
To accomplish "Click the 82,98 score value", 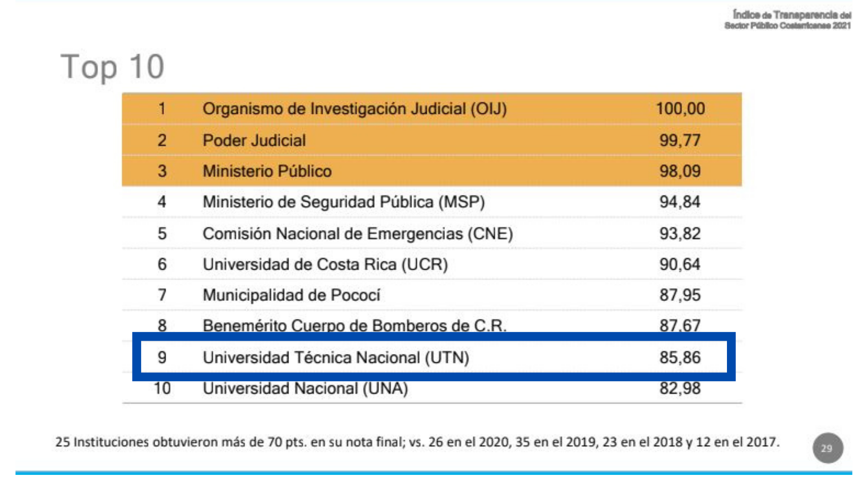I will coord(680,389).
